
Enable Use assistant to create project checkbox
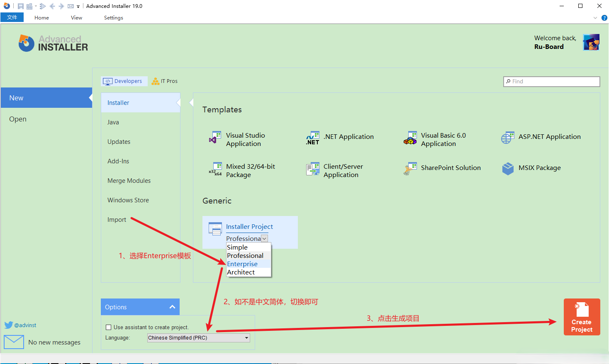click(x=109, y=328)
